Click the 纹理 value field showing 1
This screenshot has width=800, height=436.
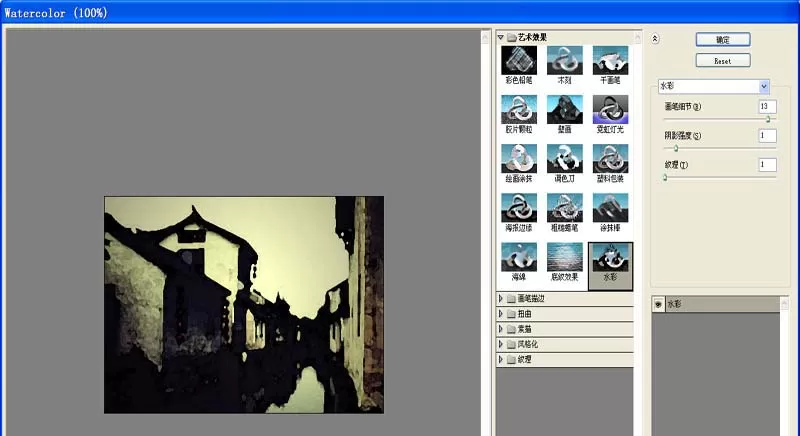(x=767, y=165)
